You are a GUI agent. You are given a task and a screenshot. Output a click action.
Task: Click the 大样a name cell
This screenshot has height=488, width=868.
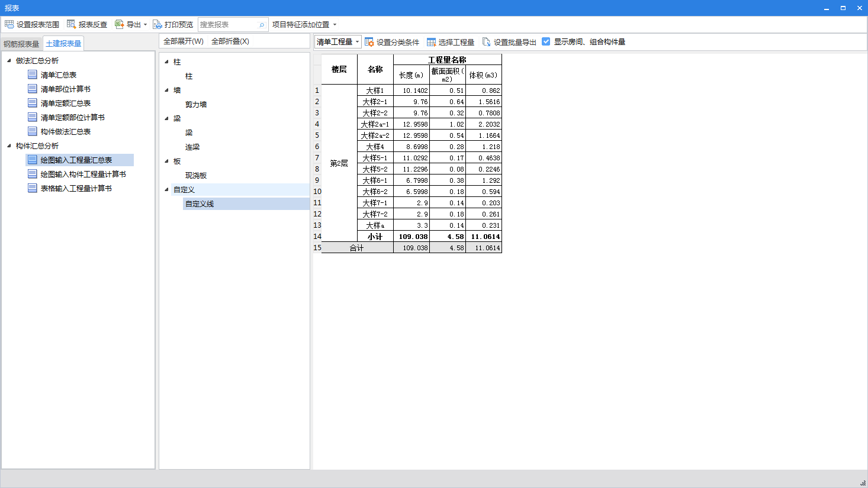click(x=375, y=225)
